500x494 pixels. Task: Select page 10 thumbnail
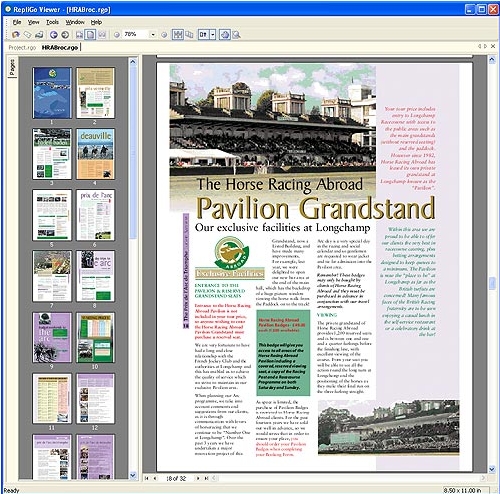coord(95,337)
